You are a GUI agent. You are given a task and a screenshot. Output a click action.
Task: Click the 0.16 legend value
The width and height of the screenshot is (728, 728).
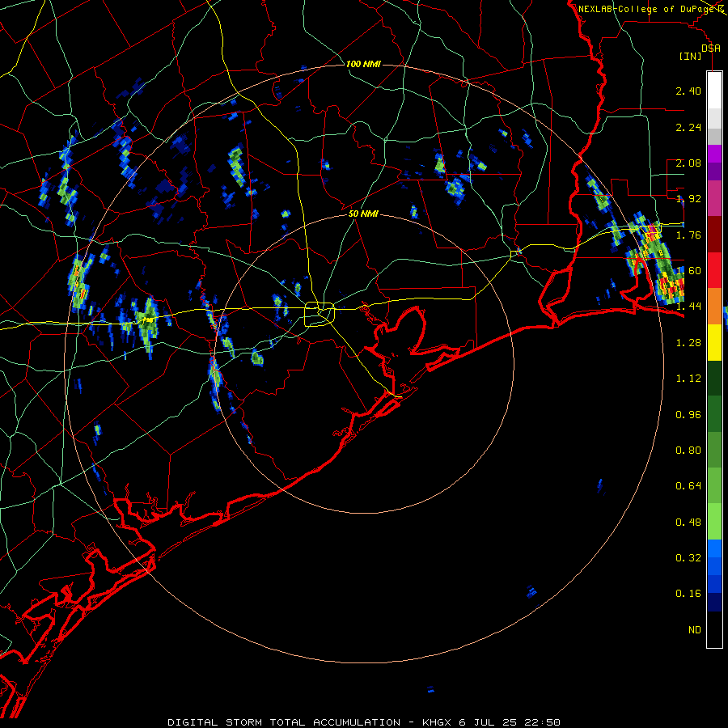688,594
